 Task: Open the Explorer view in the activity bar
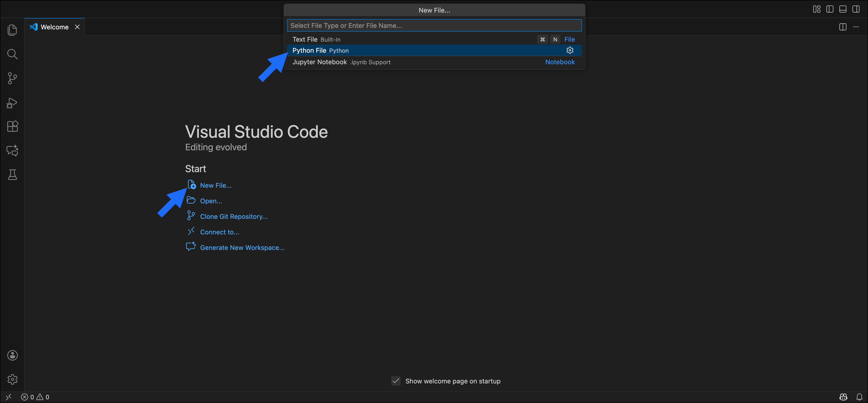click(12, 30)
